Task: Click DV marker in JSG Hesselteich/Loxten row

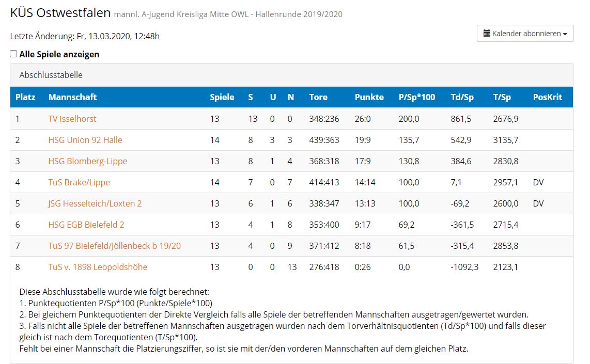Action: pyautogui.click(x=538, y=203)
